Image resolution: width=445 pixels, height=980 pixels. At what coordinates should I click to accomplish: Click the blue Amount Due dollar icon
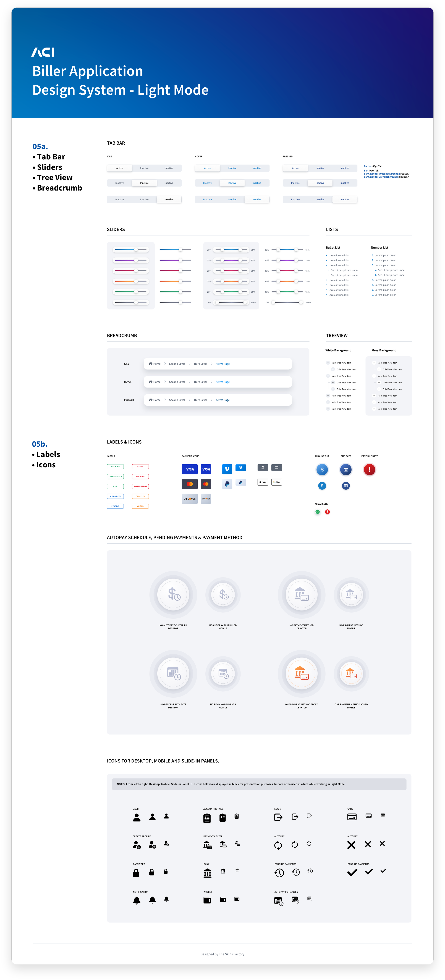(x=322, y=470)
